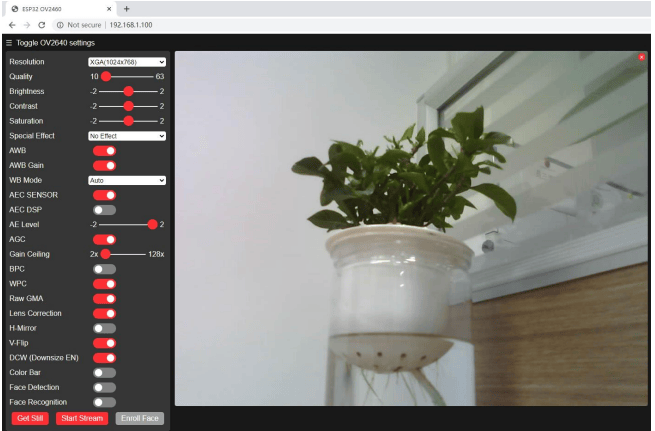The height and width of the screenshot is (431, 655).
Task: Open the WB Mode dropdown
Action: [x=127, y=180]
